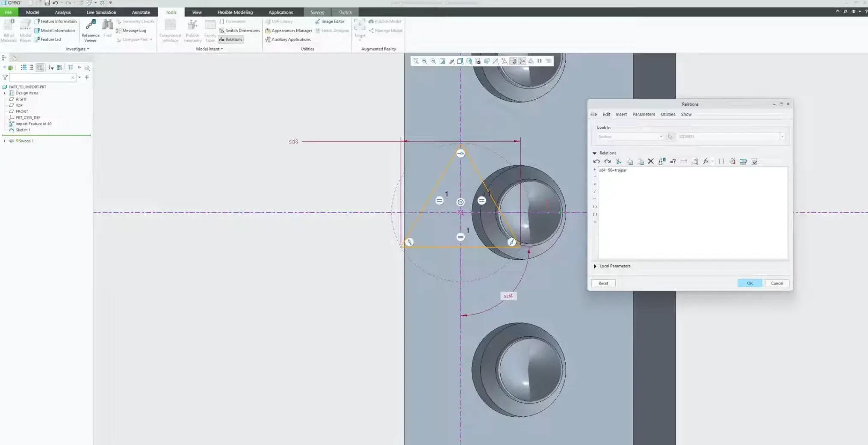Open the Model Intent group dropdown
The height and width of the screenshot is (445, 868).
(x=210, y=49)
